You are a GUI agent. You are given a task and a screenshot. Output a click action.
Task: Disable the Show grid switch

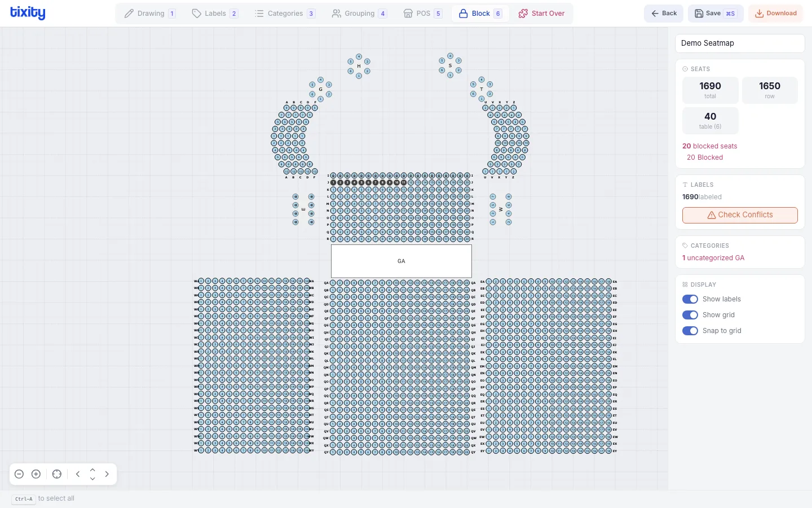(x=690, y=315)
